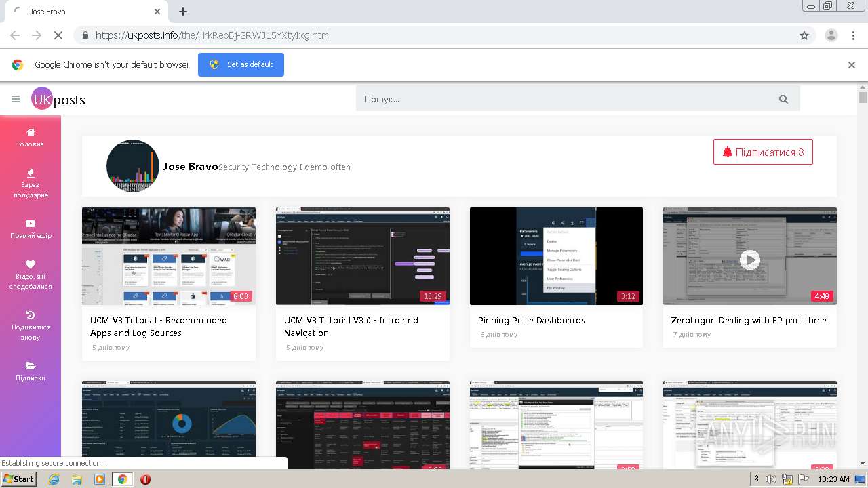Click the network icon in system tray
The height and width of the screenshot is (488, 868).
pyautogui.click(x=787, y=479)
